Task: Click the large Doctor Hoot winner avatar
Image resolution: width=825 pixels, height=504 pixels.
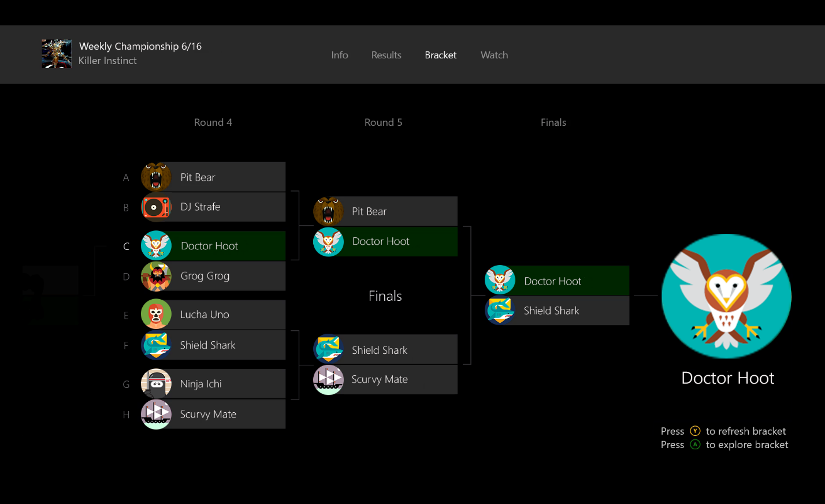Action: coord(726,296)
